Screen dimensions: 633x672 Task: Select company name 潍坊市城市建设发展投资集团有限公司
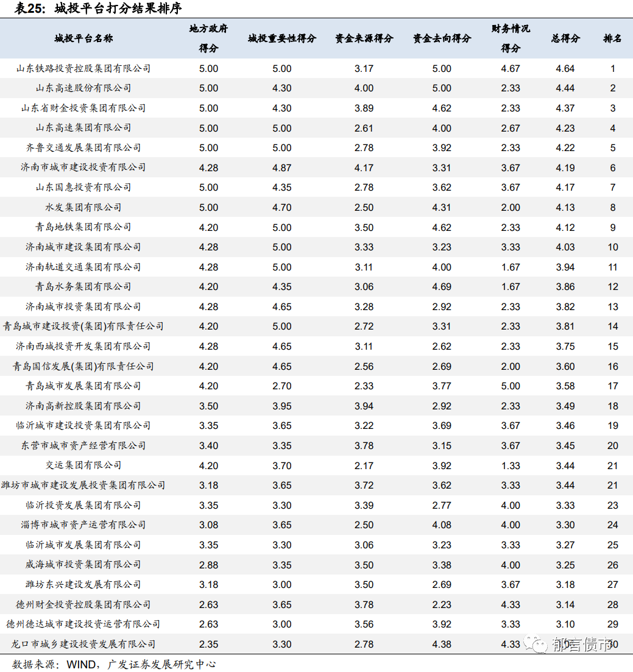click(x=83, y=486)
